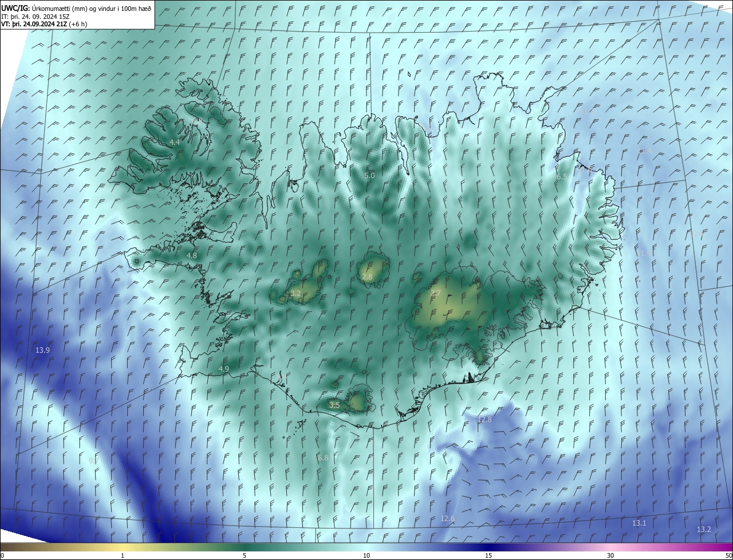The image size is (733, 560).
Task: Click the 3.2 value on the western glacier
Action: [295, 293]
